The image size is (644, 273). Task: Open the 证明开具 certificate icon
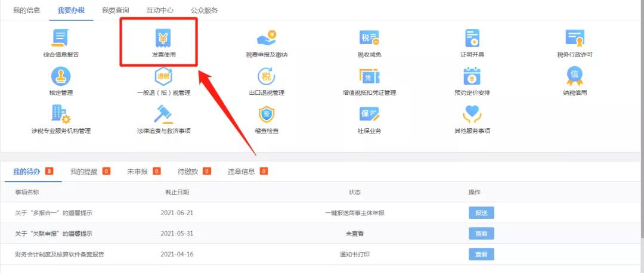(472, 39)
